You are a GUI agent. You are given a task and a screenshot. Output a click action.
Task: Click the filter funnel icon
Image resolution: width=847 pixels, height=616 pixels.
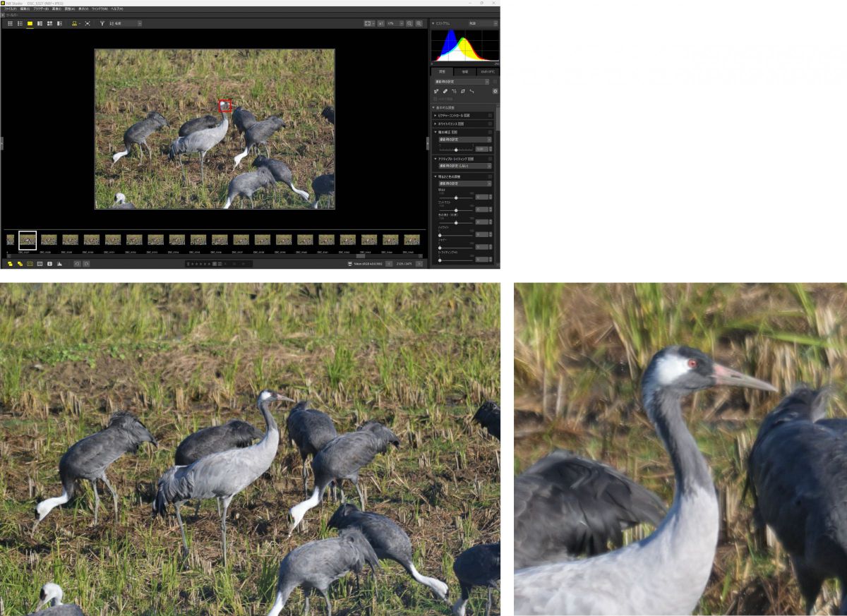pyautogui.click(x=102, y=23)
